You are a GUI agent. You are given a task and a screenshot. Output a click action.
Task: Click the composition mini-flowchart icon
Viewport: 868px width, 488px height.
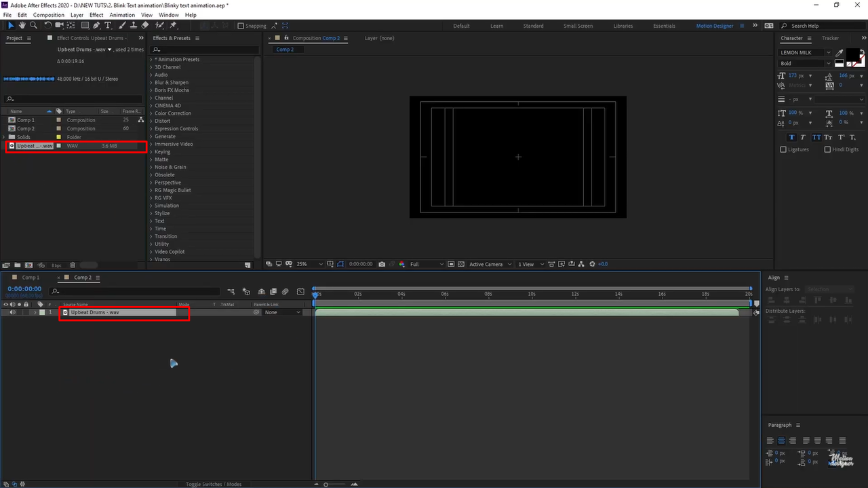pos(232,292)
